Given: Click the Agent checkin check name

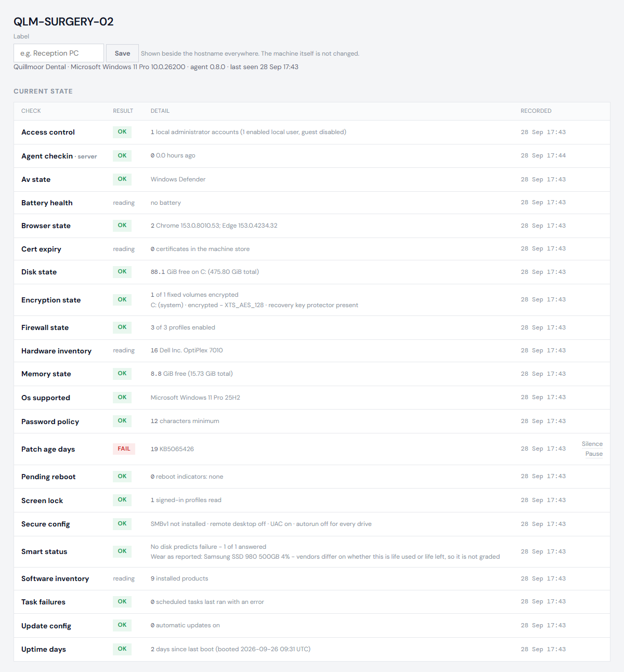Looking at the screenshot, I should click(47, 156).
